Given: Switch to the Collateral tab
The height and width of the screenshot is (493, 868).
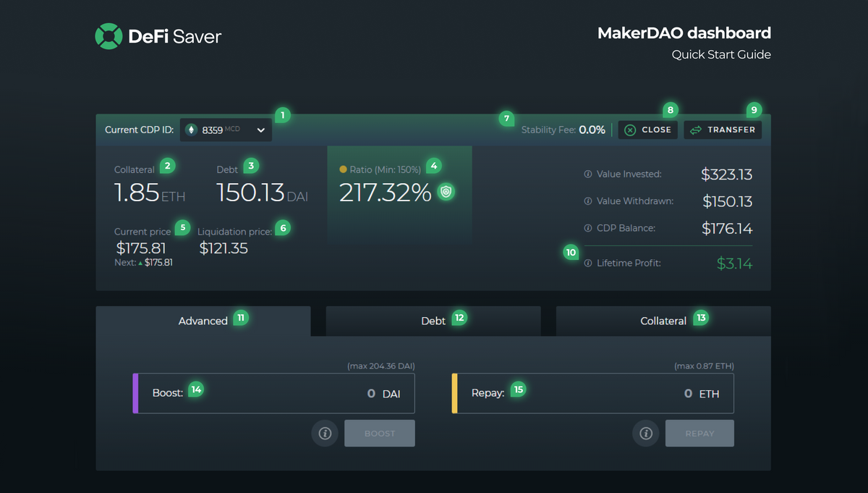Looking at the screenshot, I should click(x=663, y=321).
